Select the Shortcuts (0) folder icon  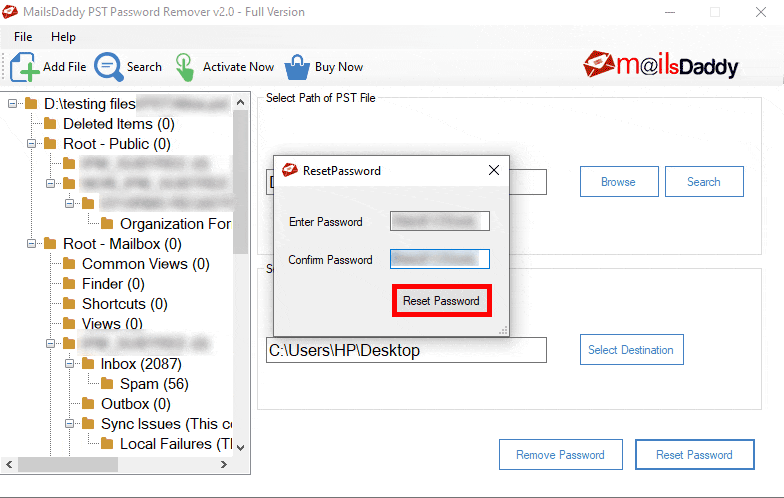(69, 304)
